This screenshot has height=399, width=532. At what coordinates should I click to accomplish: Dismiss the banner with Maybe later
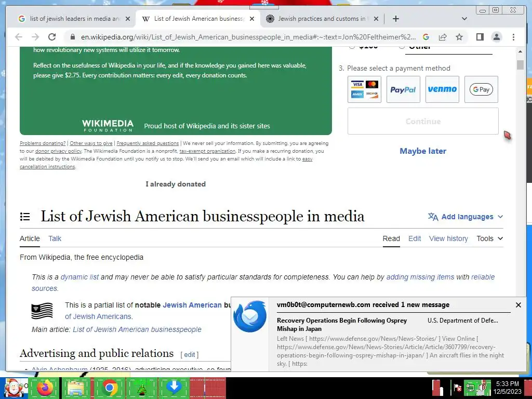coord(423,151)
